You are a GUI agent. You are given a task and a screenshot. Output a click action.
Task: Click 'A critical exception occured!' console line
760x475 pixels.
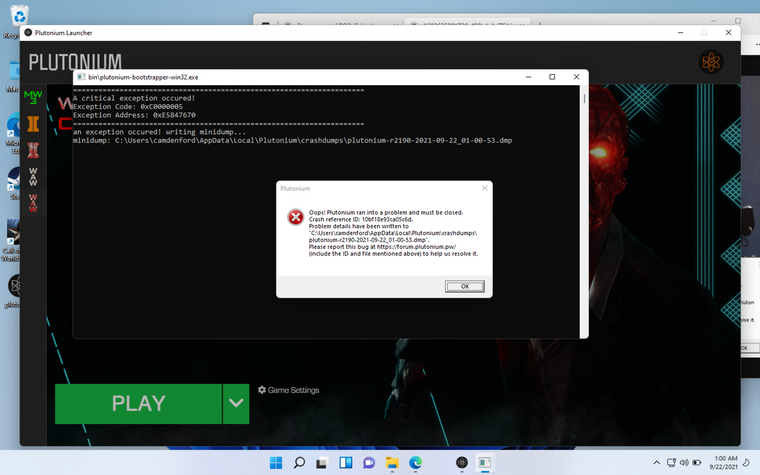(x=134, y=98)
